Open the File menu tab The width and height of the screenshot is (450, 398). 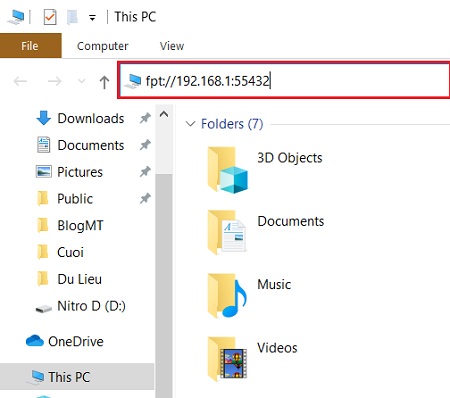click(30, 46)
